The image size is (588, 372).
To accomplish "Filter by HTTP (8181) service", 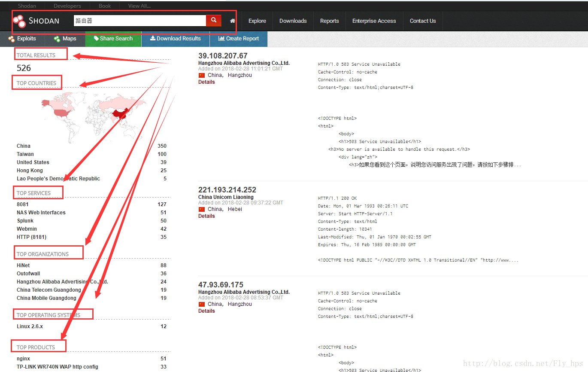I will pos(32,237).
